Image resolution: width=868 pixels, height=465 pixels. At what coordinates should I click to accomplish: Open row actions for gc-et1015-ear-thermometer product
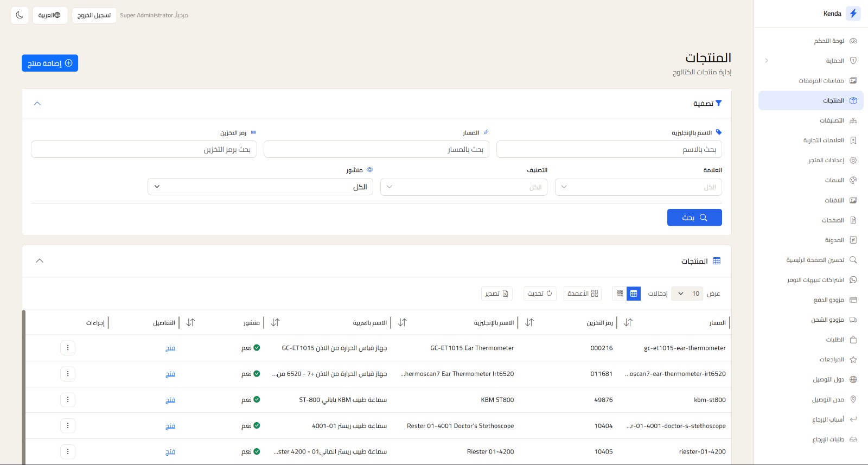pyautogui.click(x=68, y=348)
